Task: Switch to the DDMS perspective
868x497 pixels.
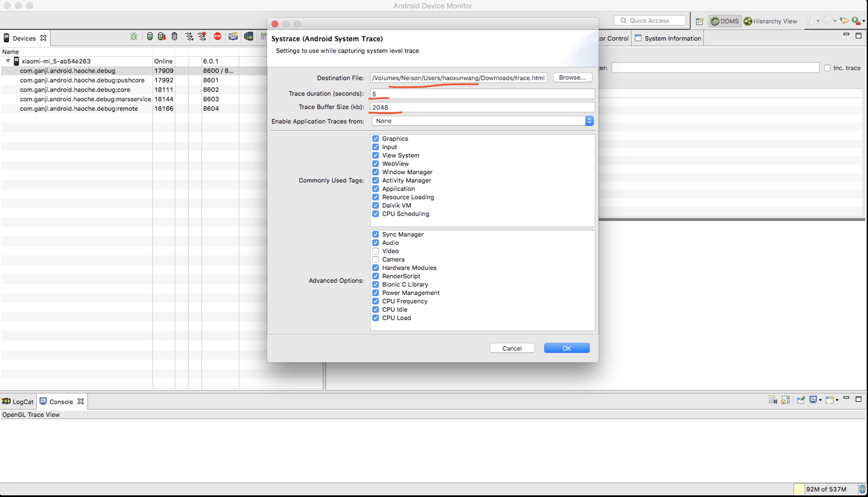Action: 725,21
